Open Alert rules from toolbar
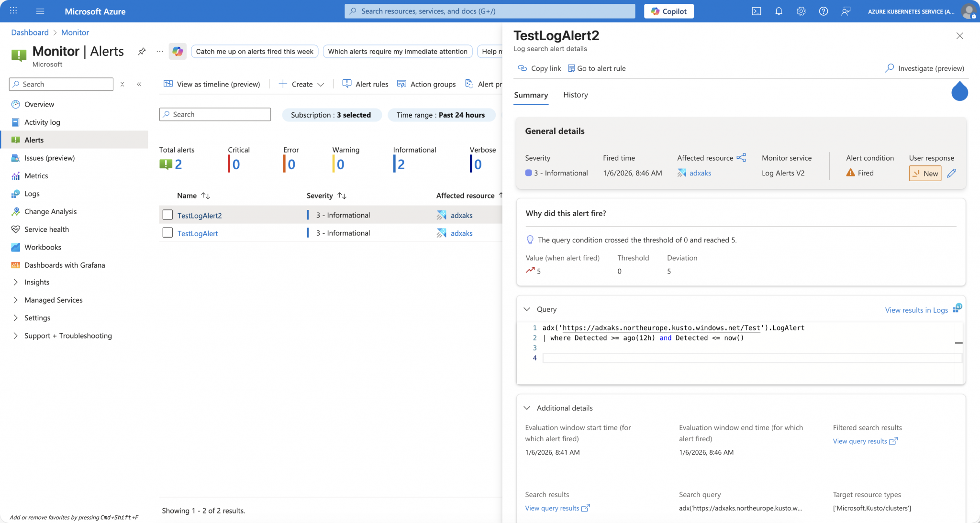980x523 pixels. click(x=365, y=84)
